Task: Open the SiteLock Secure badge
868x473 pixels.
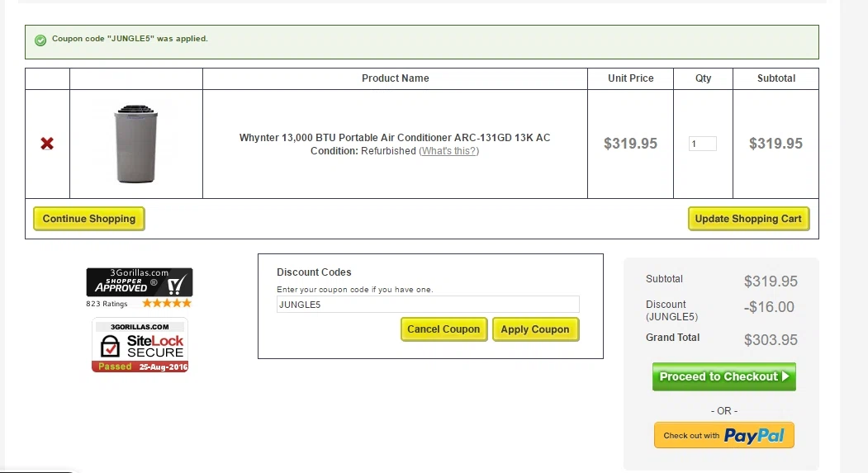Action: click(x=140, y=345)
